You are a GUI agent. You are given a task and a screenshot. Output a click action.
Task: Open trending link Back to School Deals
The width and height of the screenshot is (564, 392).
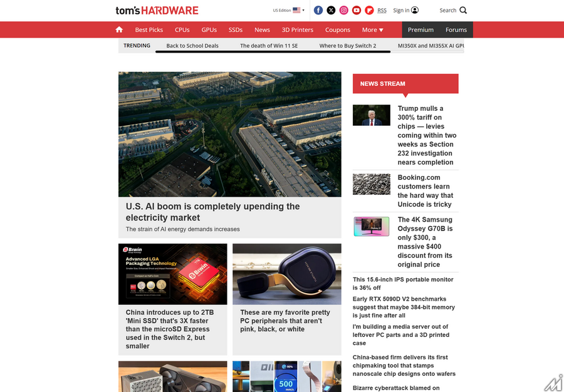(192, 46)
